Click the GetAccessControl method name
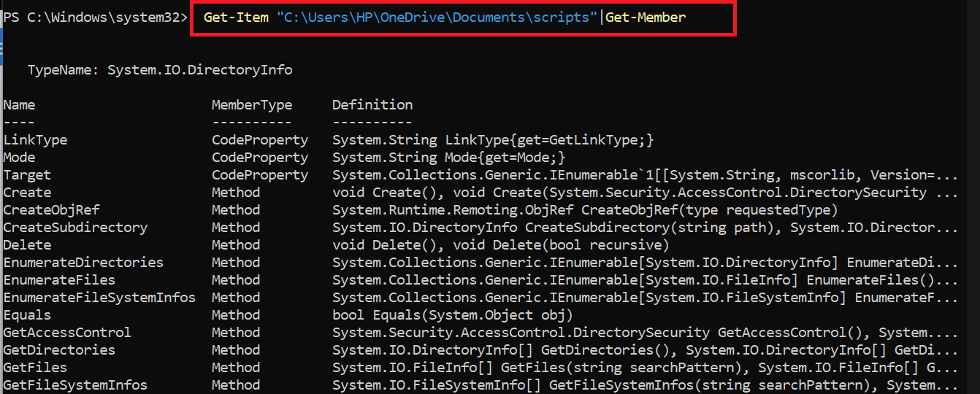980x394 pixels. coord(67,333)
